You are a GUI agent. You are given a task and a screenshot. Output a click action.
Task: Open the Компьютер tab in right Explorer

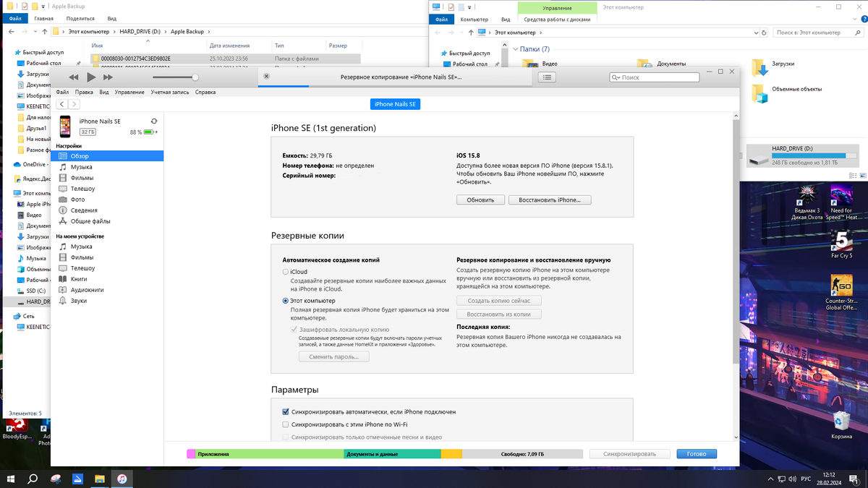pyautogui.click(x=475, y=20)
